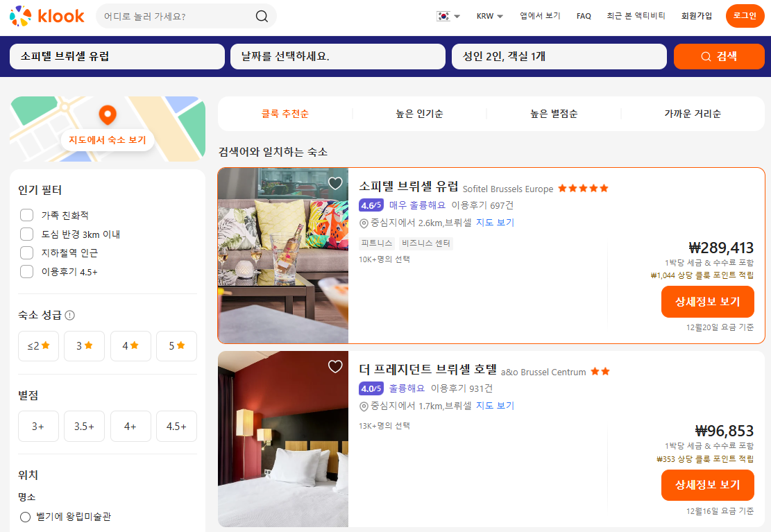Click the 이용후기 697건 review count
This screenshot has width=771, height=532.
482,205
